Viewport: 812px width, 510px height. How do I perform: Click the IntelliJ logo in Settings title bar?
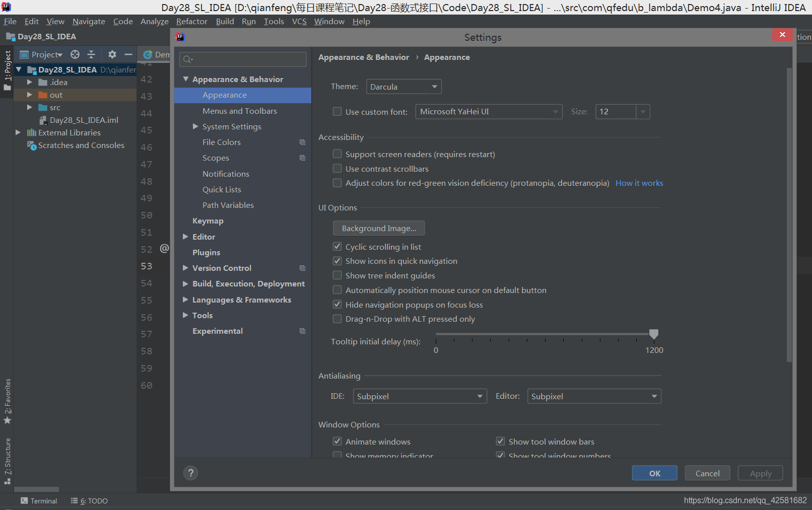pyautogui.click(x=180, y=37)
